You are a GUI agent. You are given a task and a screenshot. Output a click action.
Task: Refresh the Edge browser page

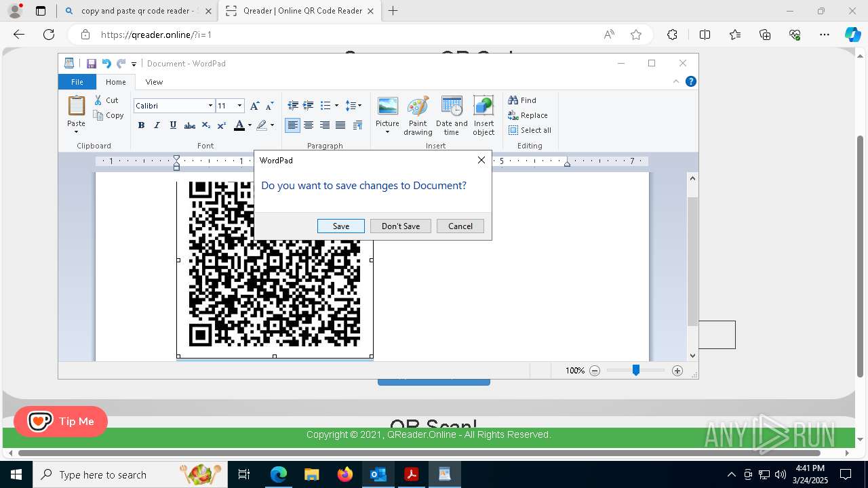click(x=49, y=35)
